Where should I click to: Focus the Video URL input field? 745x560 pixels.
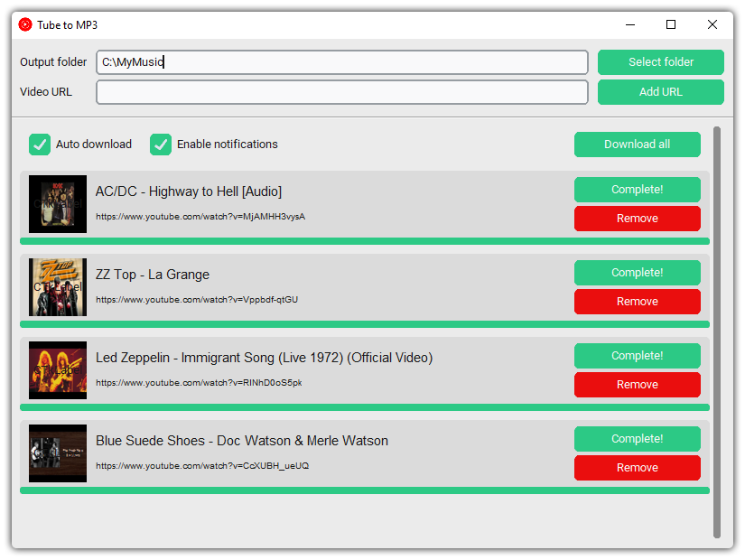coord(342,92)
